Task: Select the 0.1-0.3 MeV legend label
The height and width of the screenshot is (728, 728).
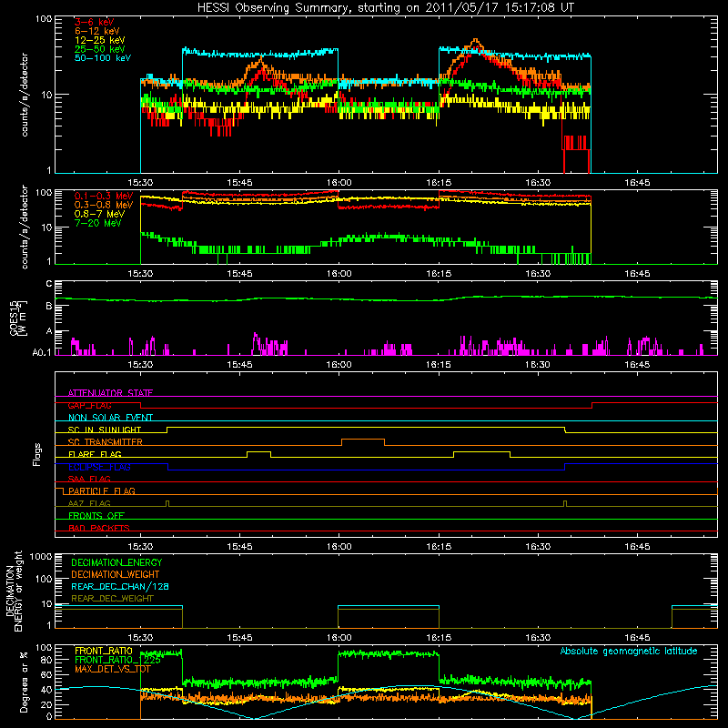Action: (x=104, y=196)
